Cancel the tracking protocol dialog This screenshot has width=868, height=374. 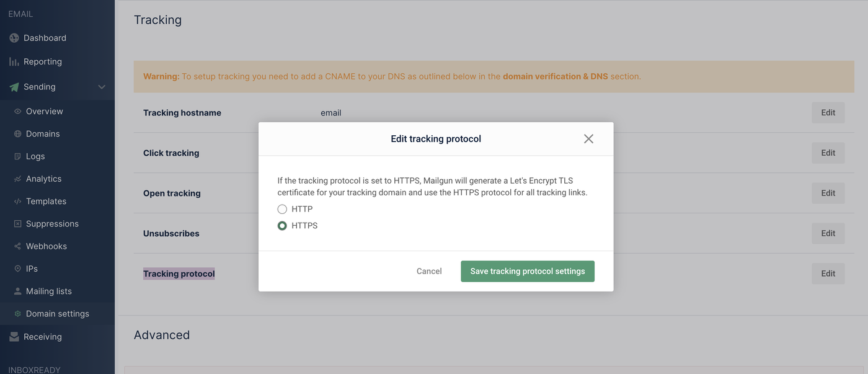point(429,271)
